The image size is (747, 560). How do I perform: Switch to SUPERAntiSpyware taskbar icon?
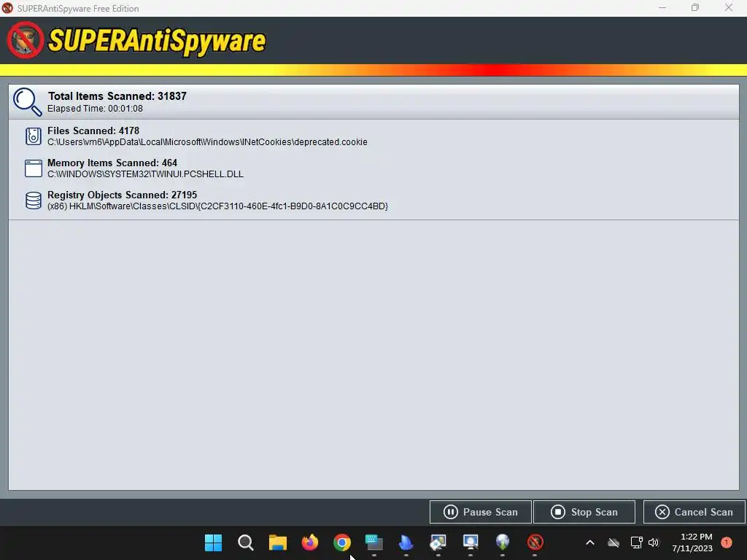click(535, 542)
